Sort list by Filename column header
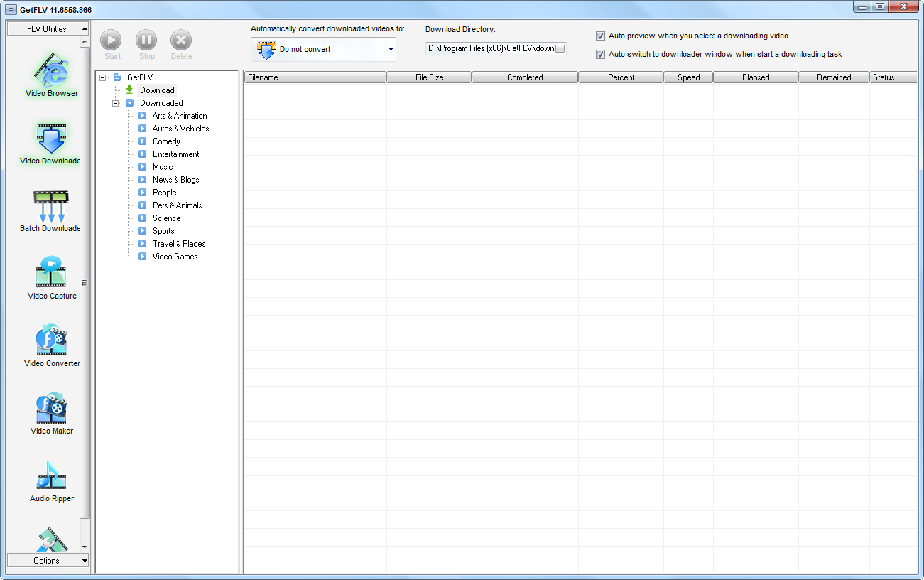 315,77
